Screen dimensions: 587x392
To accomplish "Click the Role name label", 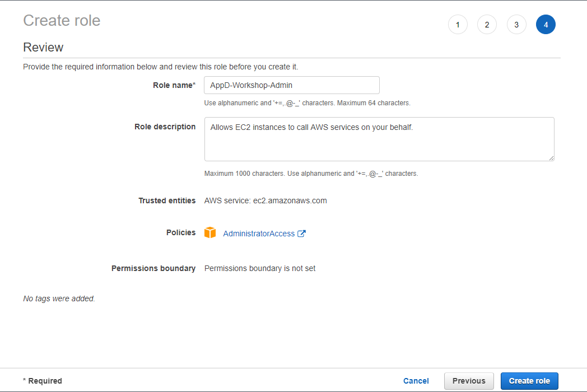I will (x=174, y=85).
